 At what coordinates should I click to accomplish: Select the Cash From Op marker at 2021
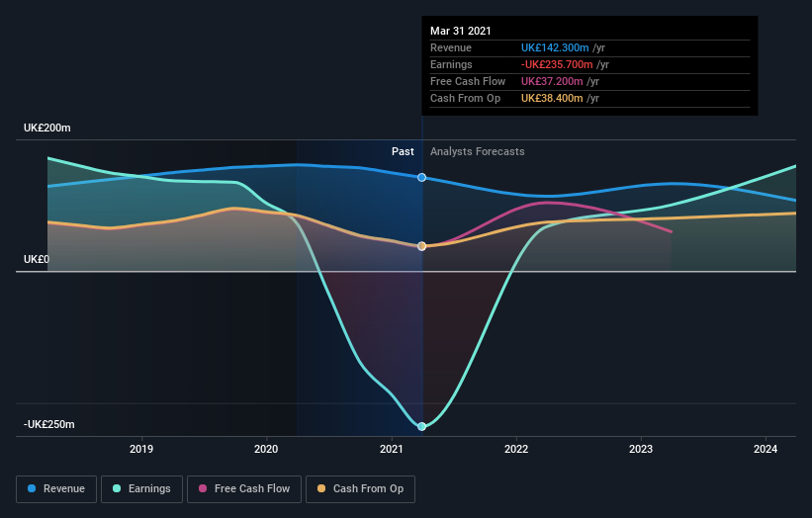click(421, 246)
